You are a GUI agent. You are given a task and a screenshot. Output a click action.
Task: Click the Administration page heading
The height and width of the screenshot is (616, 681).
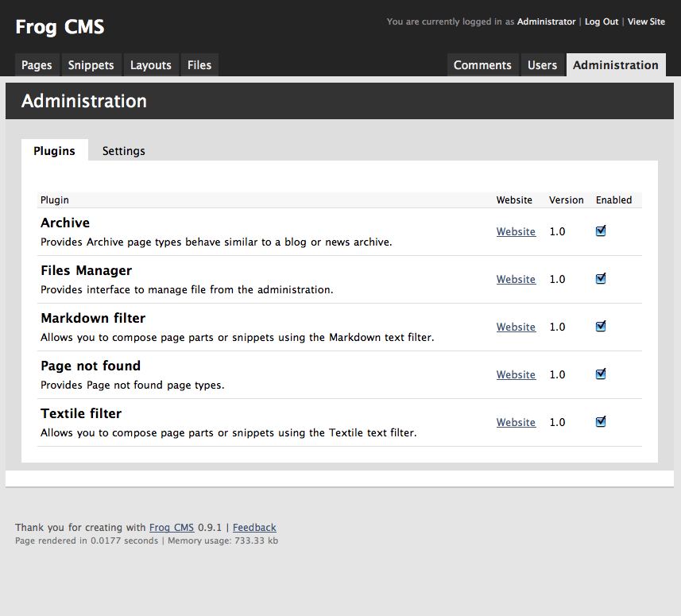[84, 101]
